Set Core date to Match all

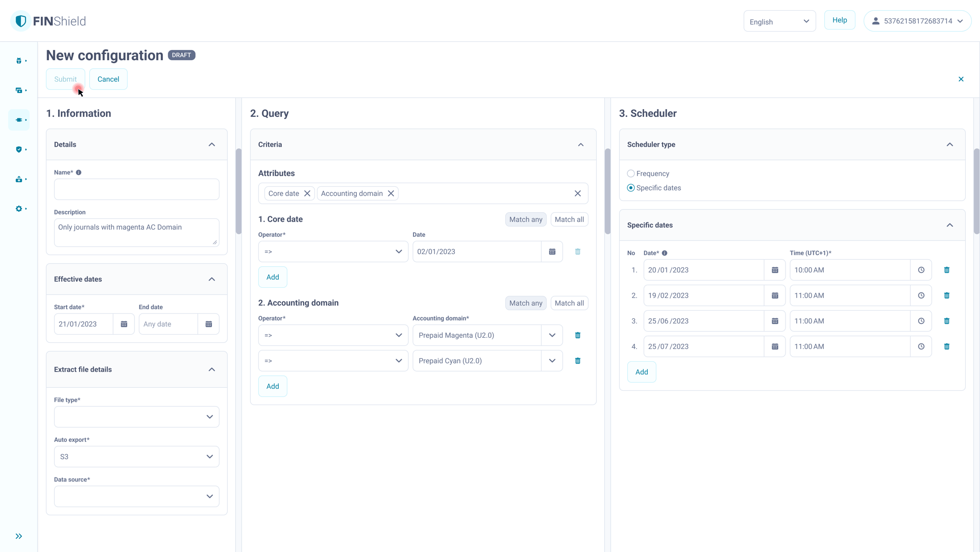(569, 219)
